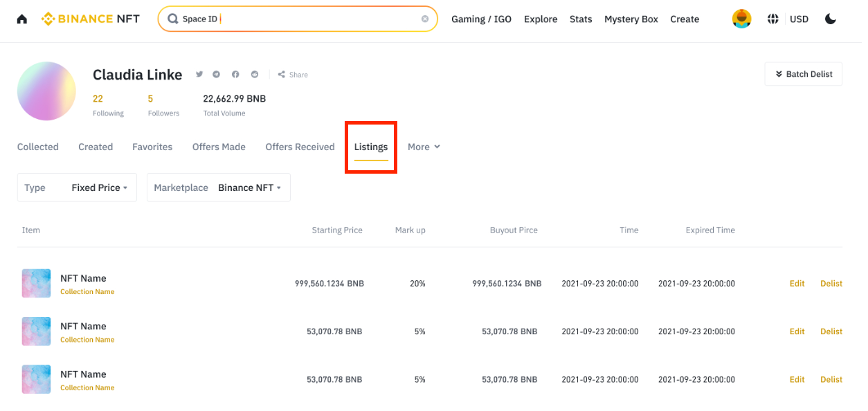
Task: Switch to the Offers Received tab
Action: [300, 147]
